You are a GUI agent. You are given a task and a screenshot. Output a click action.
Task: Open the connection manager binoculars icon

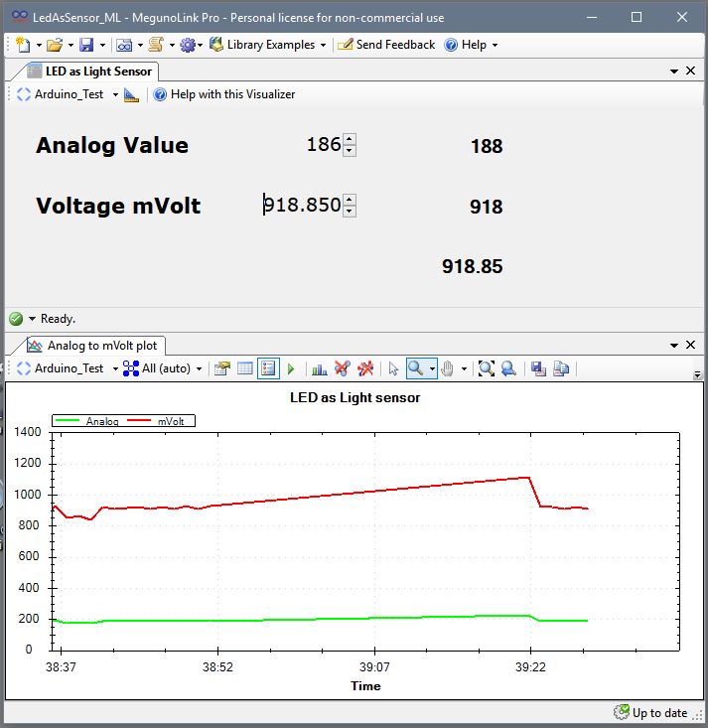pyautogui.click(x=124, y=45)
